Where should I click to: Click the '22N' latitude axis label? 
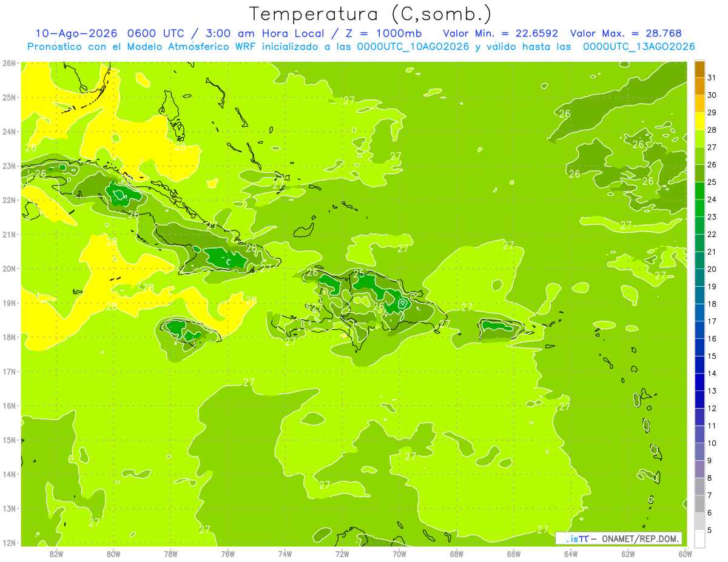tap(9, 200)
